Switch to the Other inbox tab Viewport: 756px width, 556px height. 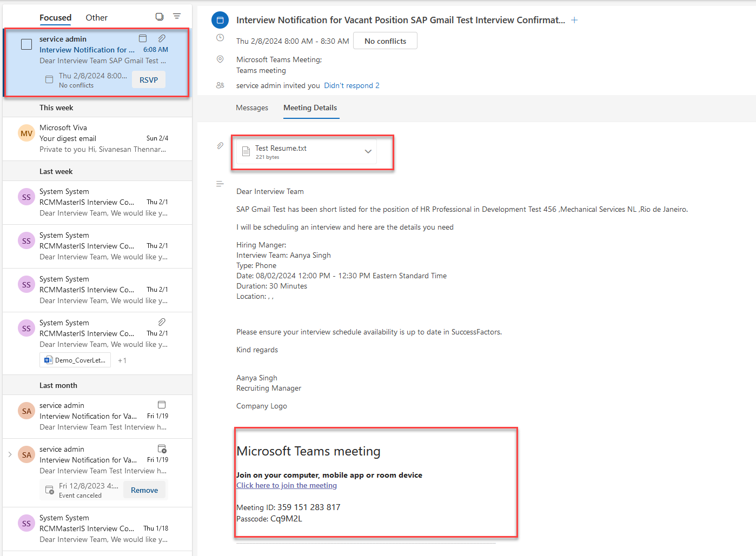pos(96,18)
